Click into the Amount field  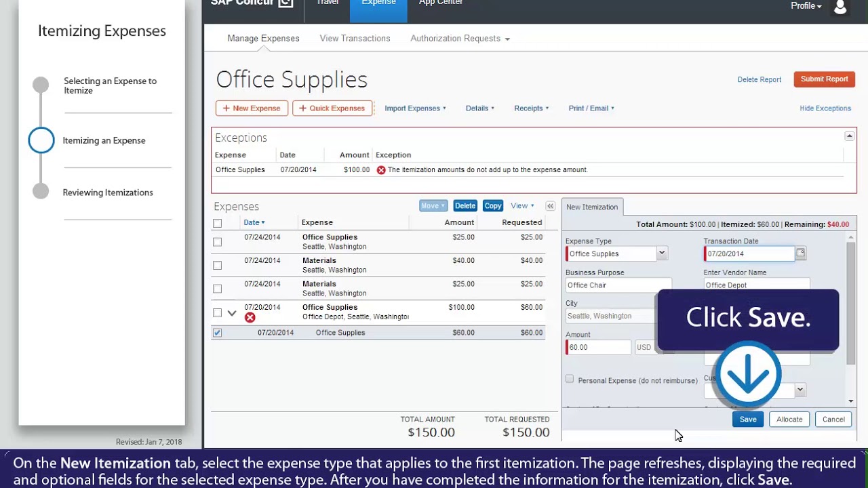point(599,347)
